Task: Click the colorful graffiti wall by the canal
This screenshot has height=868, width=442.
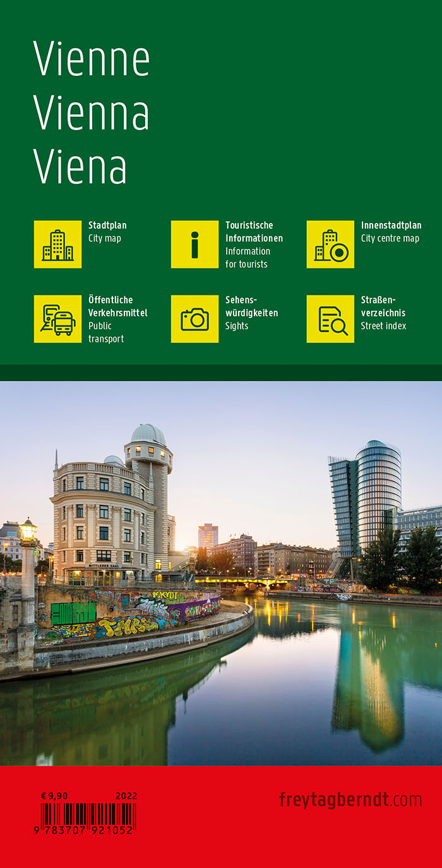Action: click(x=139, y=616)
